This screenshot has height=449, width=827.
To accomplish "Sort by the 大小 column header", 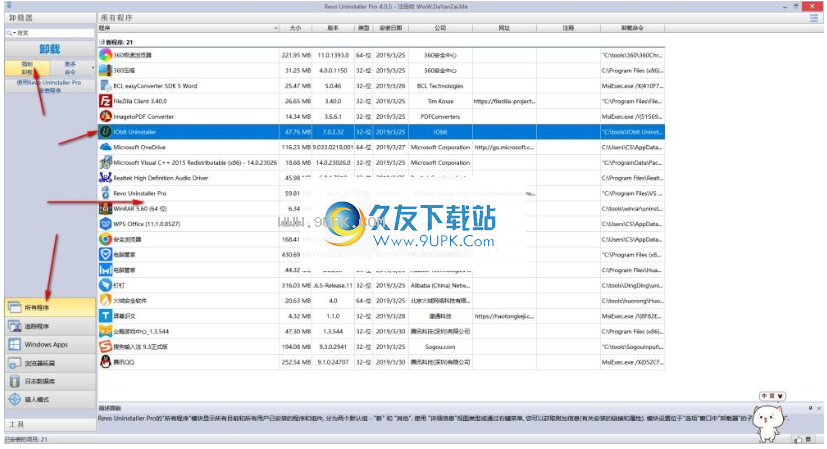I will point(296,28).
